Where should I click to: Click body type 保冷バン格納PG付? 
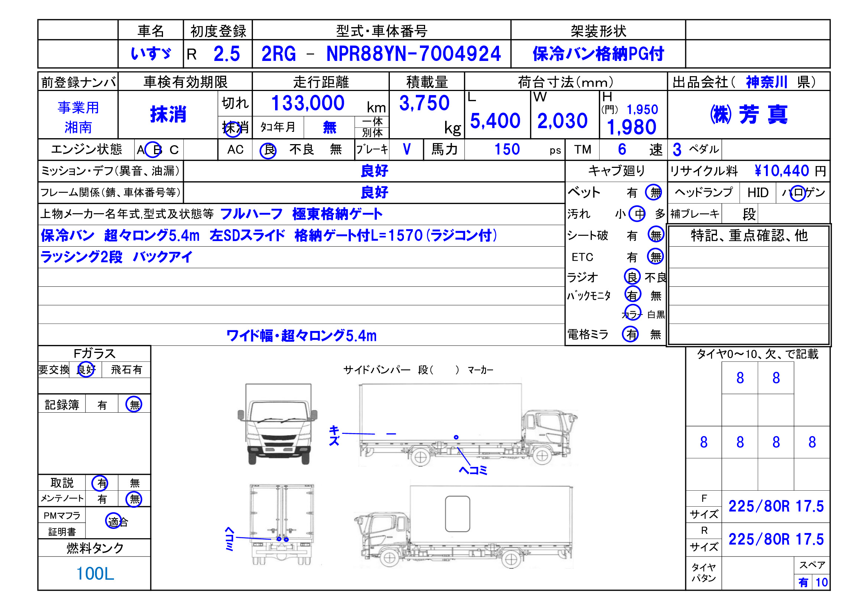point(598,54)
